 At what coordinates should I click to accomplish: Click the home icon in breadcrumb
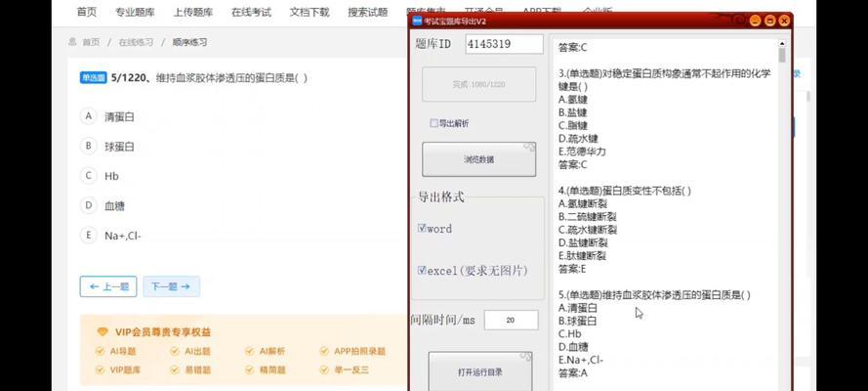pyautogui.click(x=72, y=42)
